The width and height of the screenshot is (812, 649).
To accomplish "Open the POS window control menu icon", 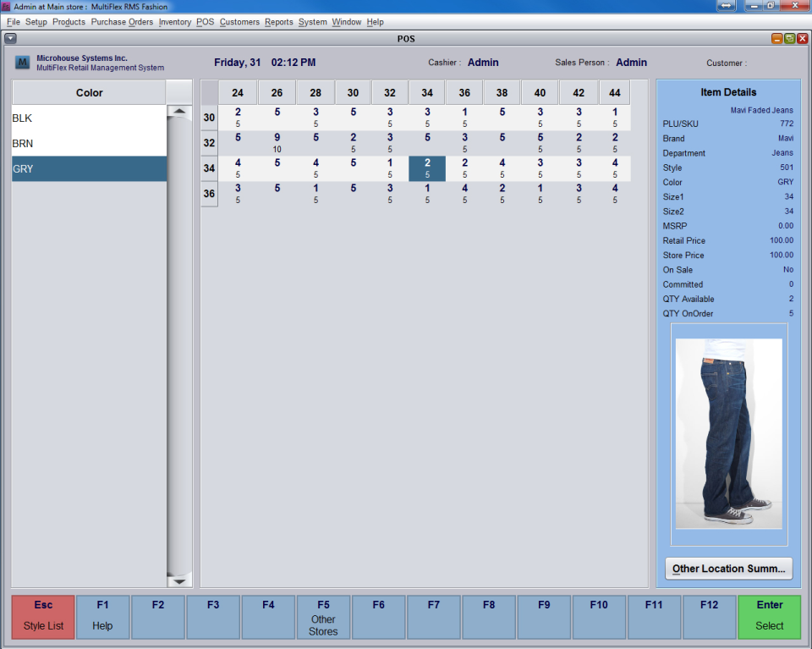I will tap(10, 38).
